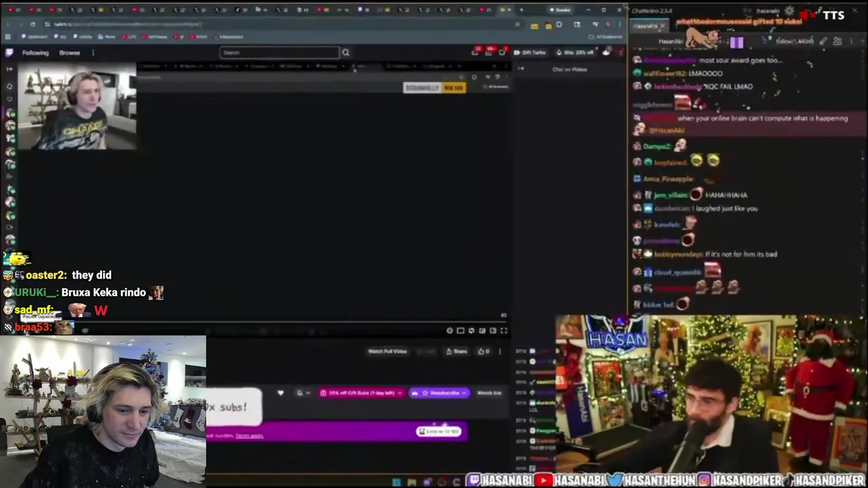
Task: Click Watch live
Action: [x=489, y=393]
